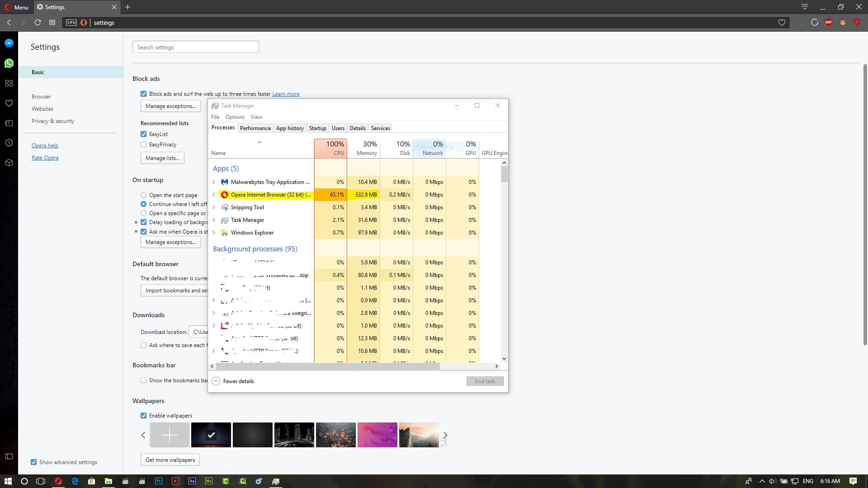Viewport: 868px width, 488px height.
Task: Open the Options menu in Task Manager
Action: coord(235,117)
